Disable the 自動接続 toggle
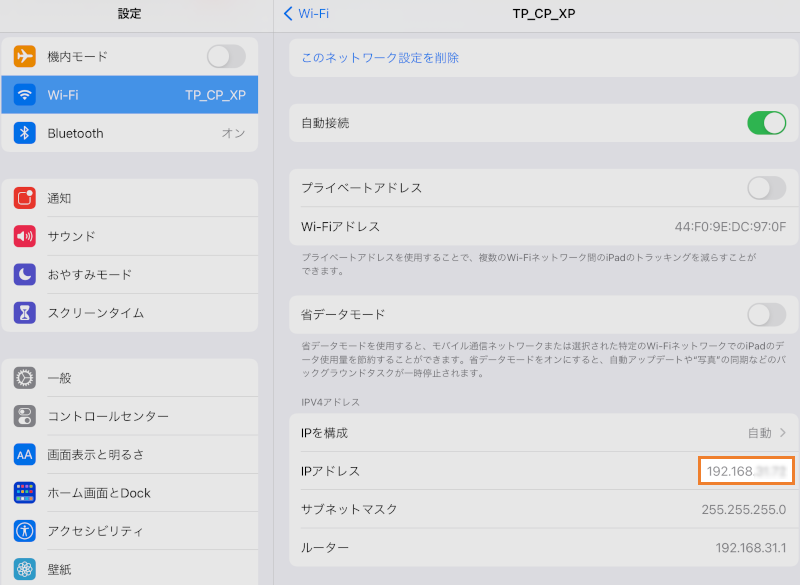 point(765,123)
